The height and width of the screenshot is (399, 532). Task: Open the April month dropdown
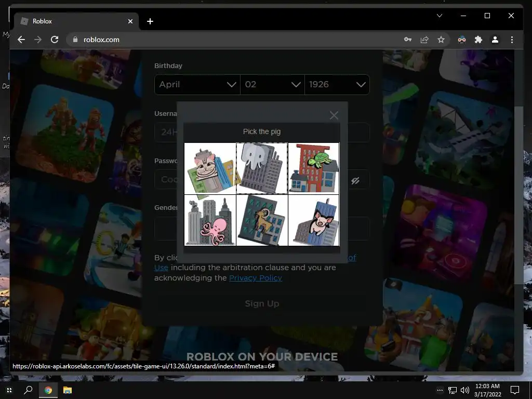pyautogui.click(x=197, y=85)
